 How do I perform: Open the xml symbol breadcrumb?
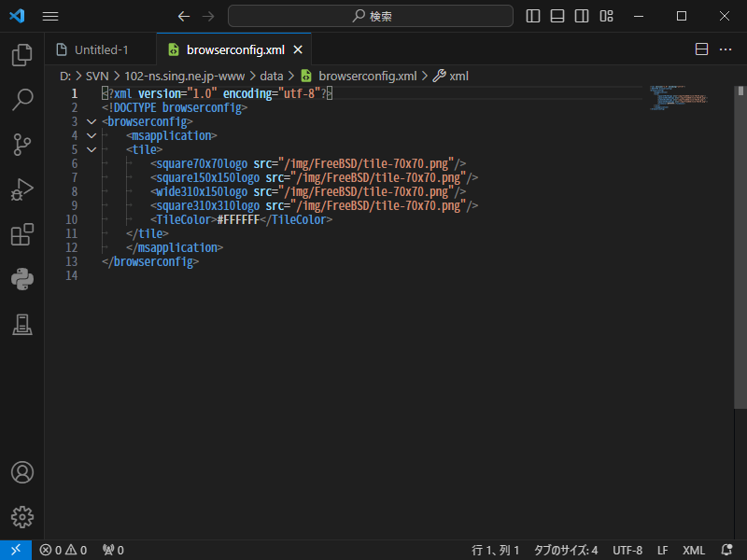click(x=451, y=77)
